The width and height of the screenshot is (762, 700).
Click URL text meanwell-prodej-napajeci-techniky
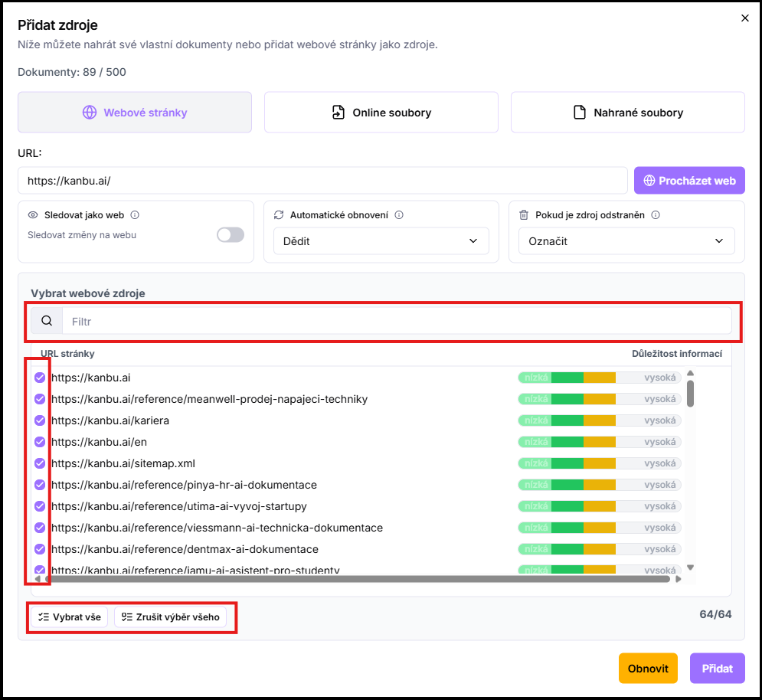[x=209, y=399]
